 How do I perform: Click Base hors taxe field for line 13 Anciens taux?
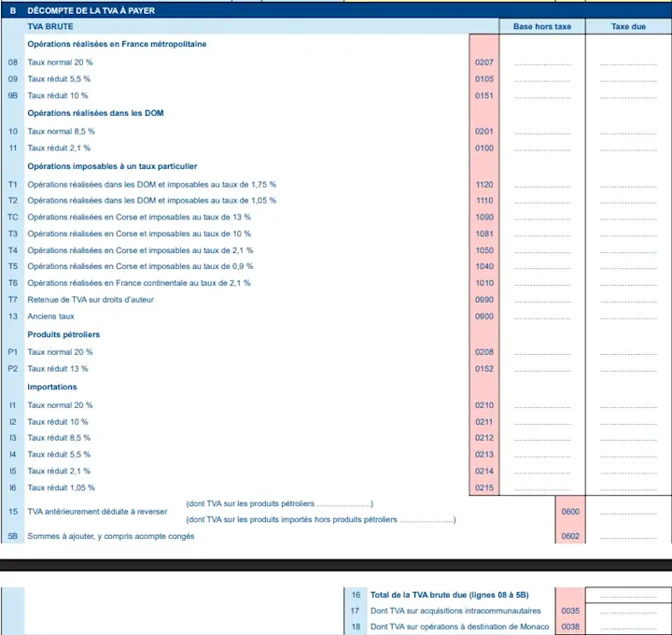coord(542,317)
